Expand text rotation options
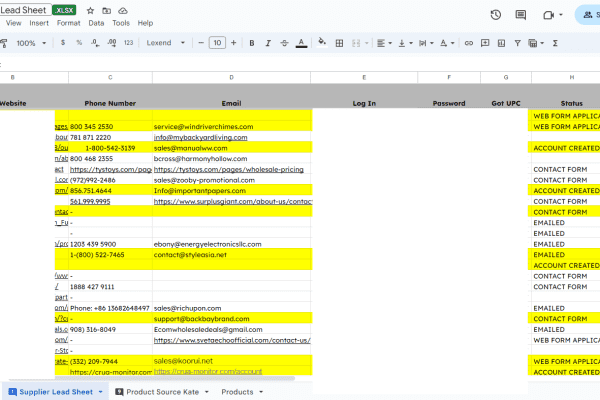The width and height of the screenshot is (600, 400). (x=452, y=43)
